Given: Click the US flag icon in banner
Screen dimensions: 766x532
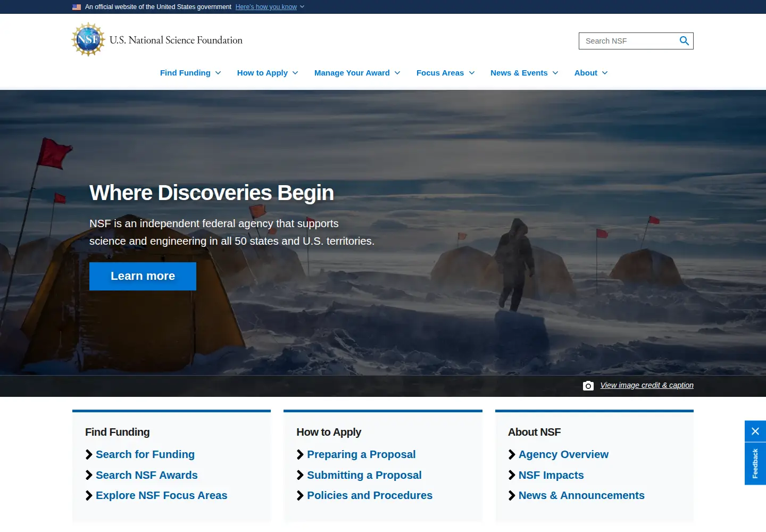Looking at the screenshot, I should coord(77,7).
